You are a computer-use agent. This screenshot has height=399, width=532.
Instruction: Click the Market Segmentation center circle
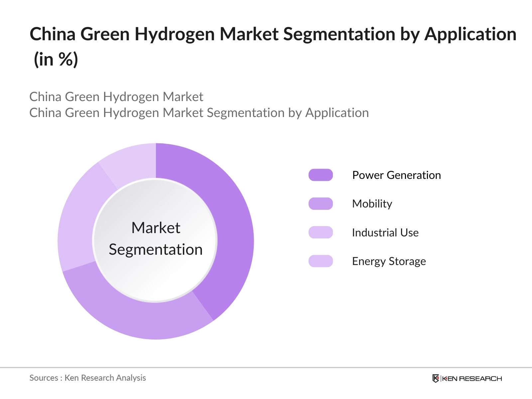tap(156, 239)
